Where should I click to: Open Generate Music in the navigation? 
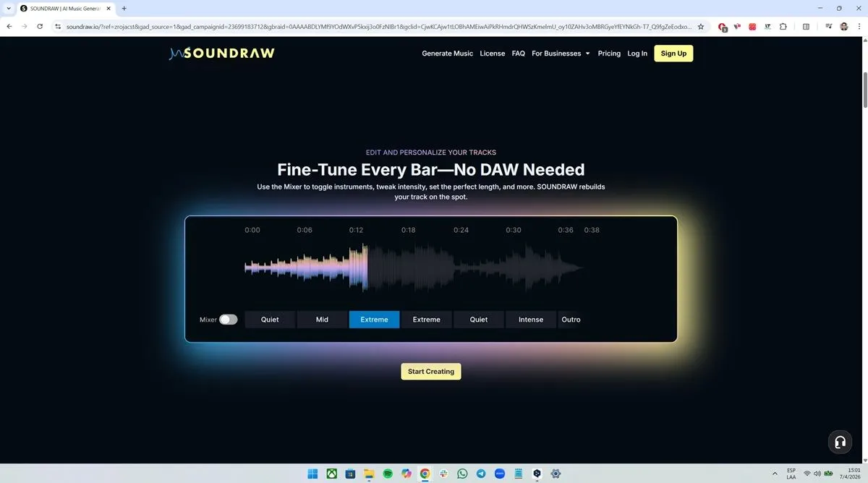448,54
